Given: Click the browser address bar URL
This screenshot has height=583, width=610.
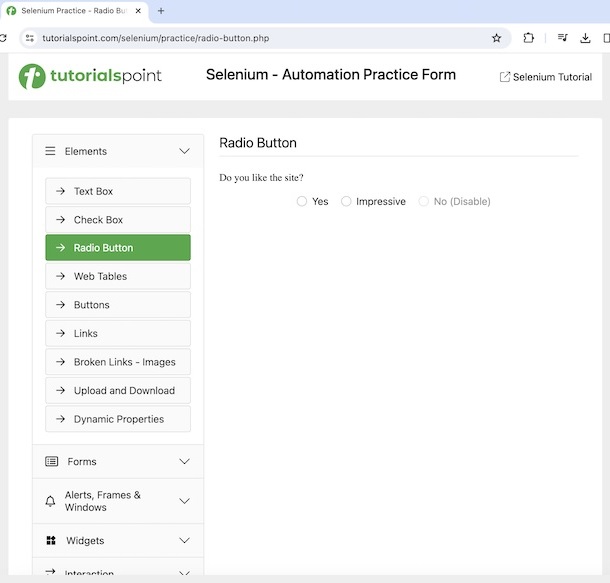Looking at the screenshot, I should click(x=155, y=38).
